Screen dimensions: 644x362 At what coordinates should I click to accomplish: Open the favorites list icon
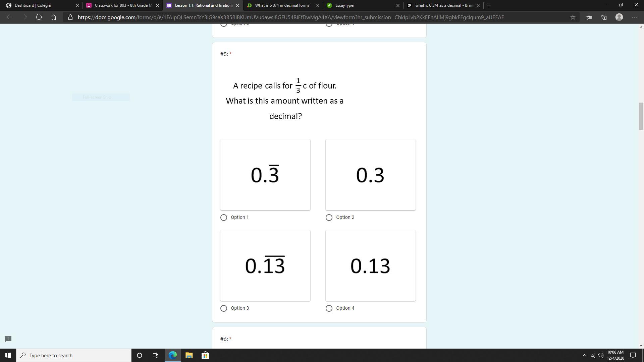(589, 17)
